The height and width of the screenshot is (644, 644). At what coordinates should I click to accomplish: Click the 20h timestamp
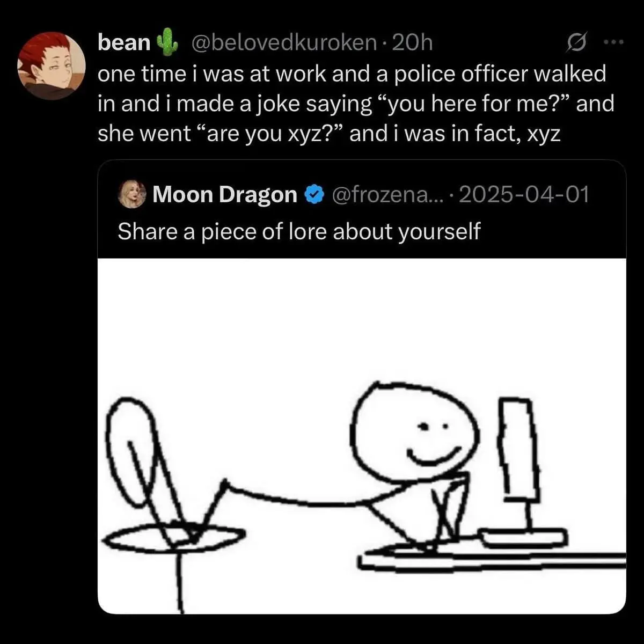coord(412,43)
